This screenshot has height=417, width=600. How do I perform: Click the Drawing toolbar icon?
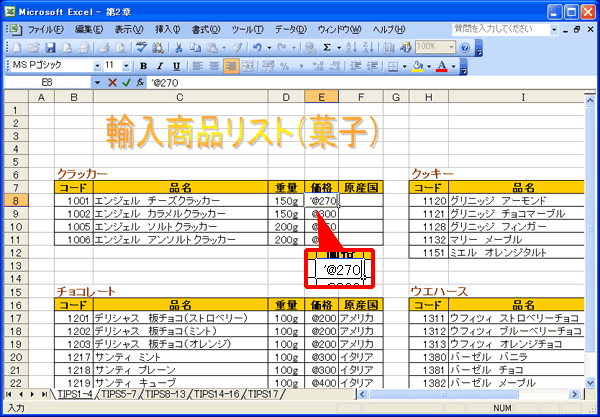tap(405, 47)
